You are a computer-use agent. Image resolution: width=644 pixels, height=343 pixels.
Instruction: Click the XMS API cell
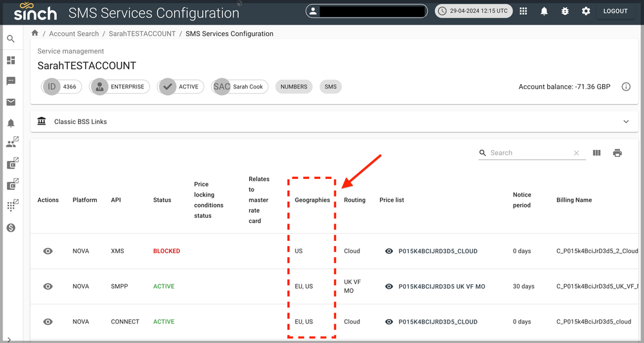coord(117,251)
